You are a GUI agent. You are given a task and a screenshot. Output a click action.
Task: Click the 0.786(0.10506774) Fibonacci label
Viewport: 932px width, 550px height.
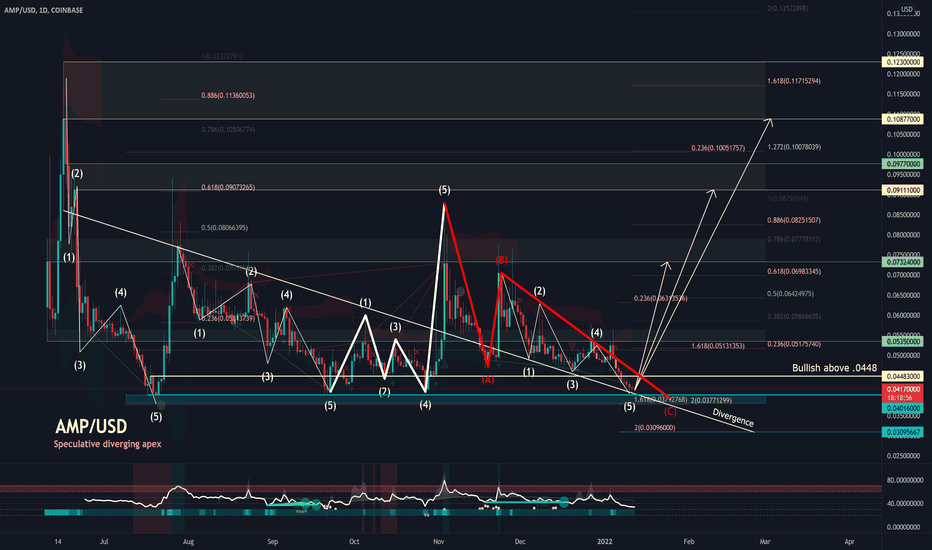228,130
